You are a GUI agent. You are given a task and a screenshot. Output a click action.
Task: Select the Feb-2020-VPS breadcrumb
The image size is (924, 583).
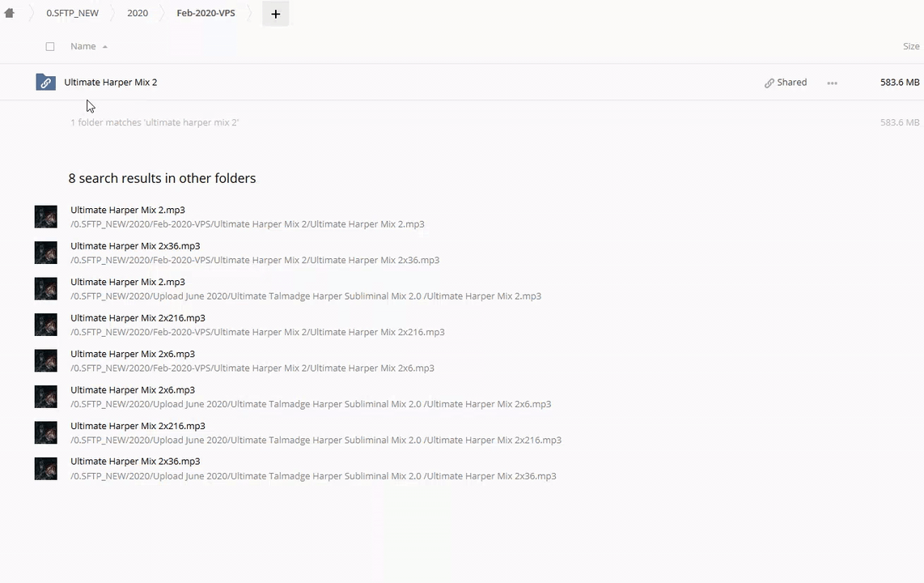point(206,14)
